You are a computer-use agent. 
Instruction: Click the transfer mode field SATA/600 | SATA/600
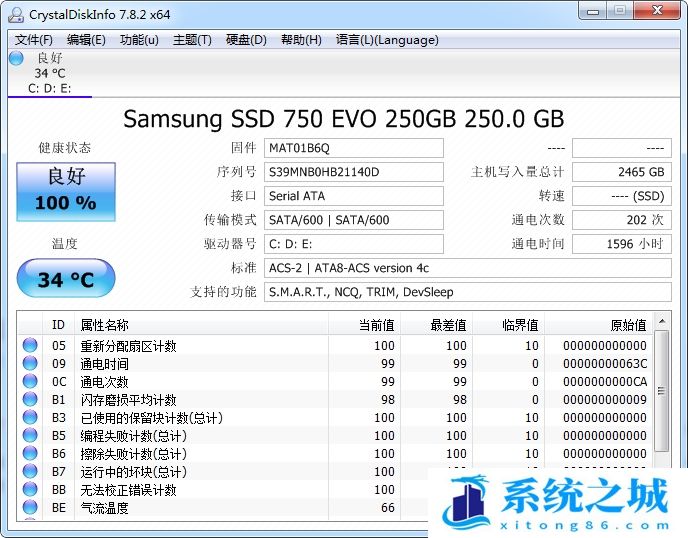click(354, 220)
